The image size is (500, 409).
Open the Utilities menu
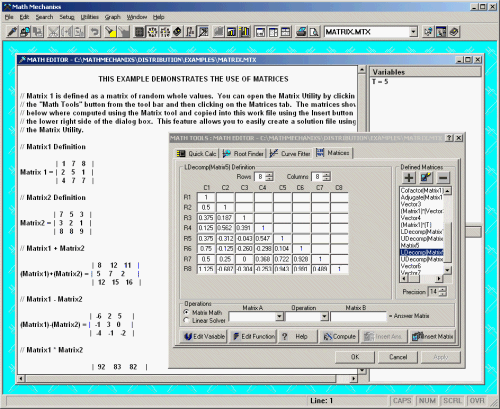(x=89, y=17)
